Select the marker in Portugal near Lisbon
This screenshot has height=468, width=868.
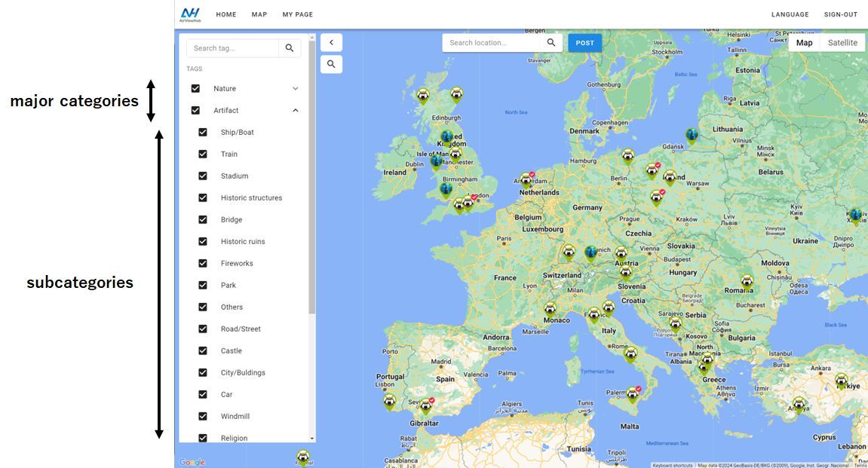(390, 401)
